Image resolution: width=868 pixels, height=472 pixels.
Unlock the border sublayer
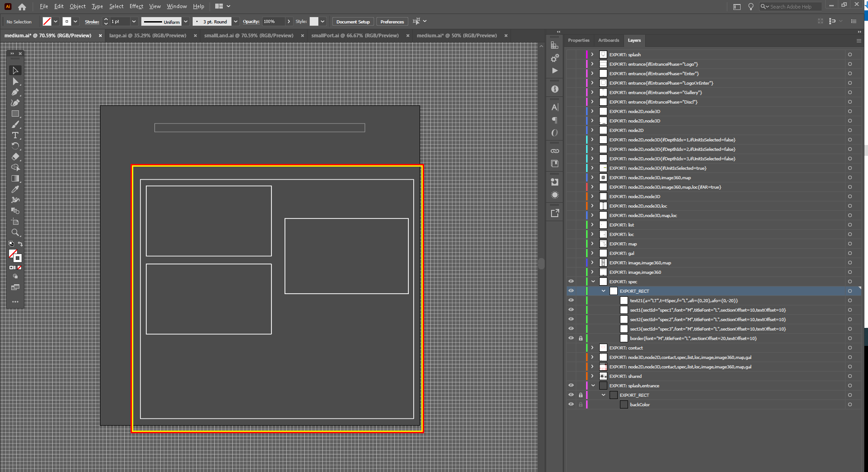581,338
